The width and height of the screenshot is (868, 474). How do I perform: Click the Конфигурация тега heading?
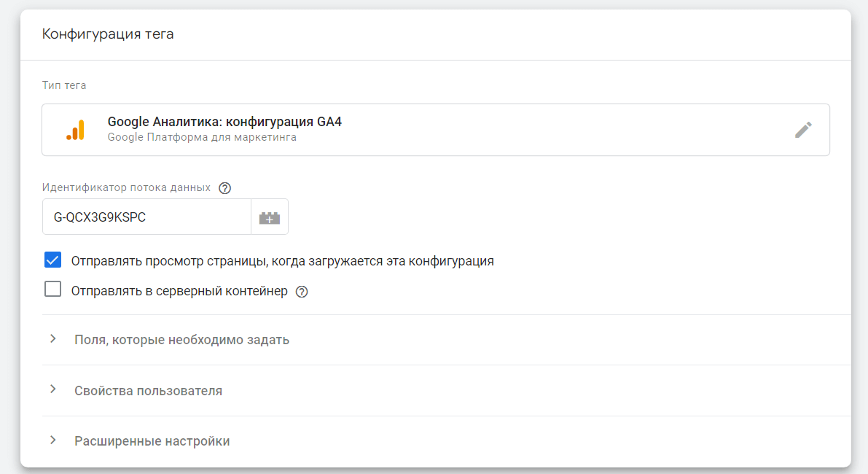coord(108,34)
